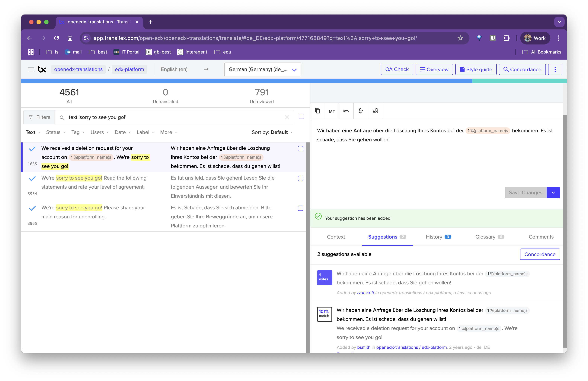This screenshot has width=588, height=381.
Task: View site information icon in address bar
Action: pos(86,38)
